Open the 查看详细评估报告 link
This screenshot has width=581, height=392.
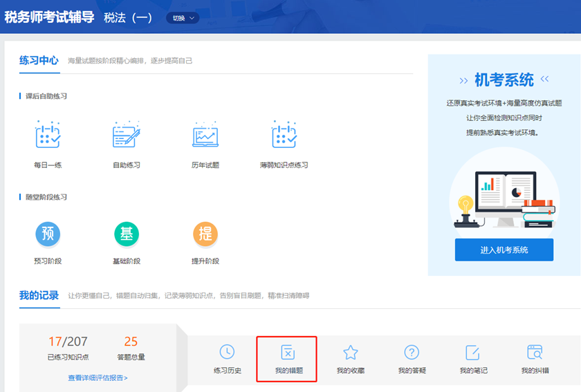pos(98,378)
